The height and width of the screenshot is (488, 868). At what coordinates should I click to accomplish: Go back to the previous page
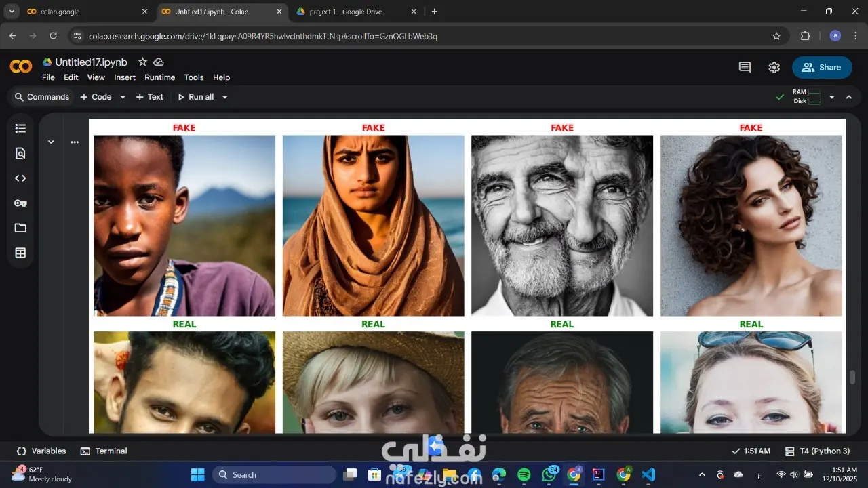13,36
